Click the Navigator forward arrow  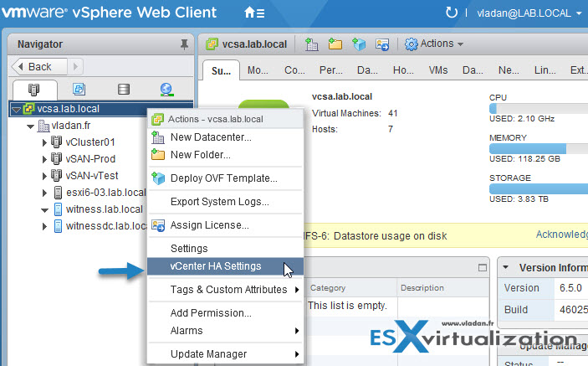click(75, 67)
